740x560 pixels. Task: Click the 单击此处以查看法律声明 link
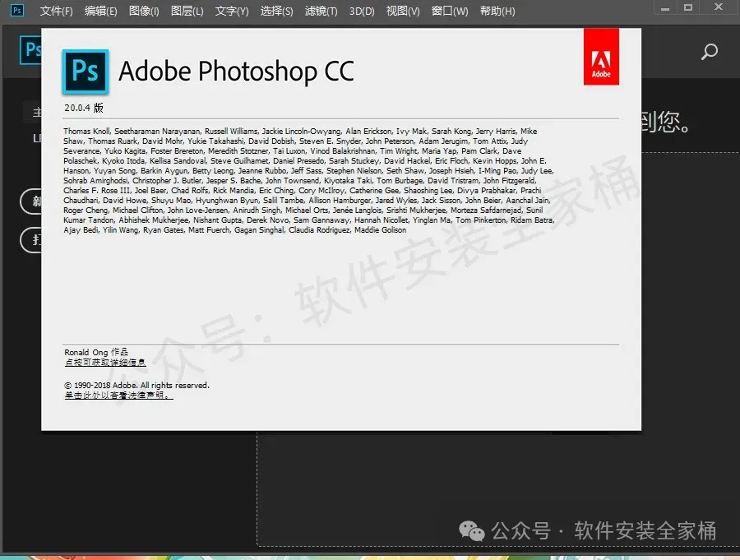tap(119, 396)
